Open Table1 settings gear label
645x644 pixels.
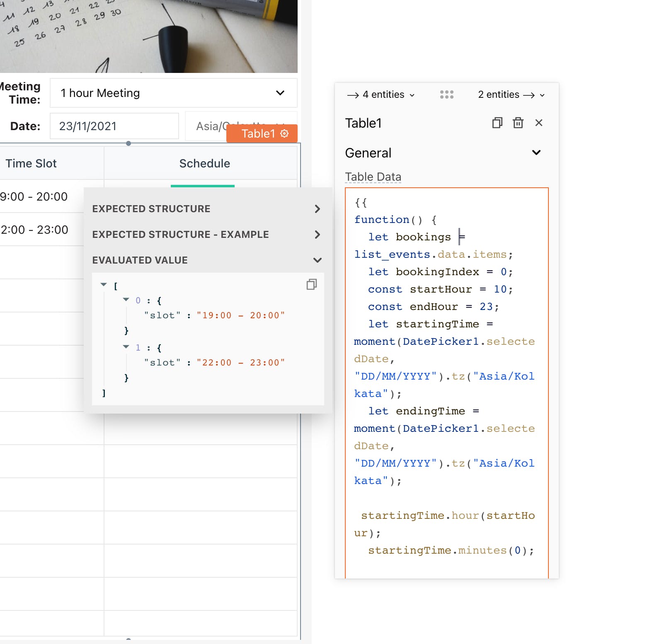pos(262,134)
